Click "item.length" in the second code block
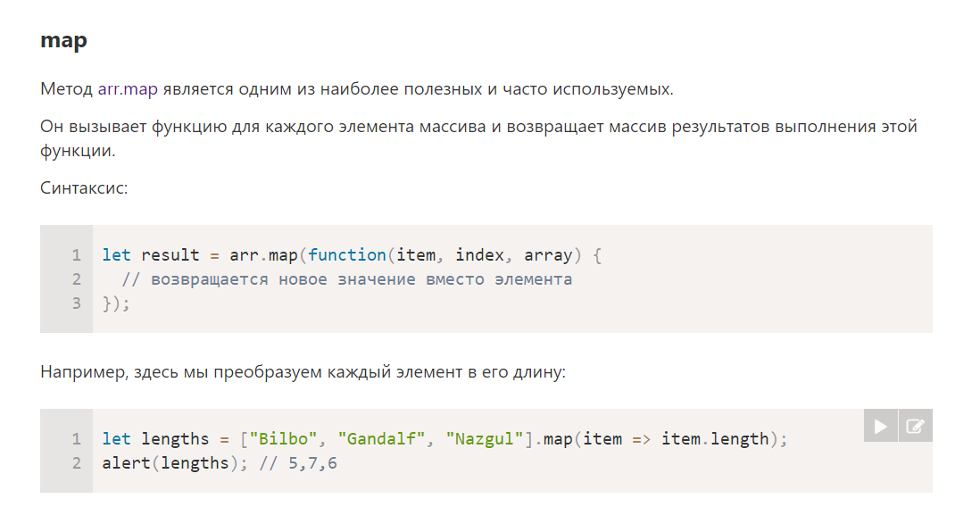Screen dimensions: 980x532 click(x=715, y=439)
